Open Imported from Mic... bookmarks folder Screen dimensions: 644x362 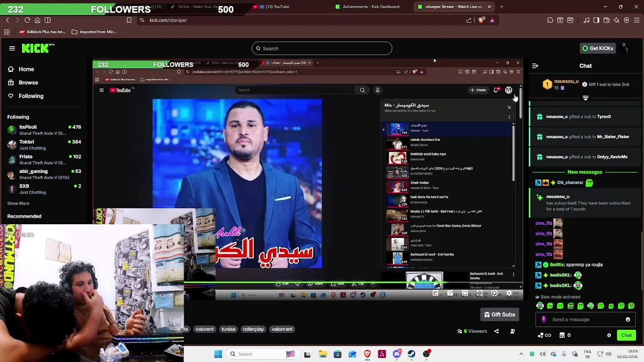click(x=94, y=32)
